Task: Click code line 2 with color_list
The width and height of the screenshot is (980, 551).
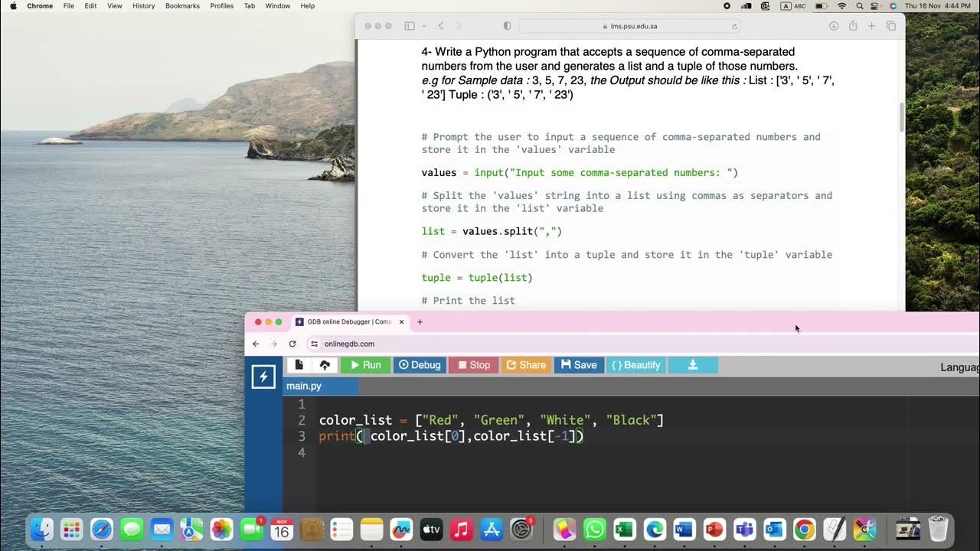Action: click(491, 420)
